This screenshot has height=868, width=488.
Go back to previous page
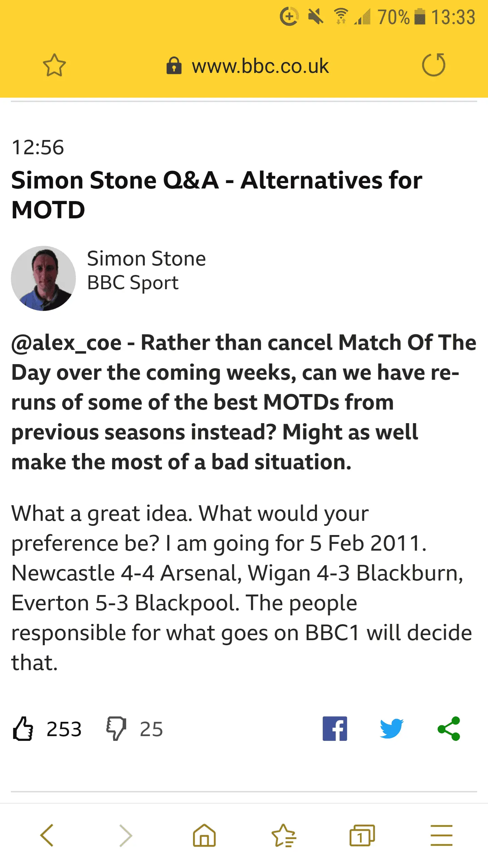pyautogui.click(x=47, y=835)
